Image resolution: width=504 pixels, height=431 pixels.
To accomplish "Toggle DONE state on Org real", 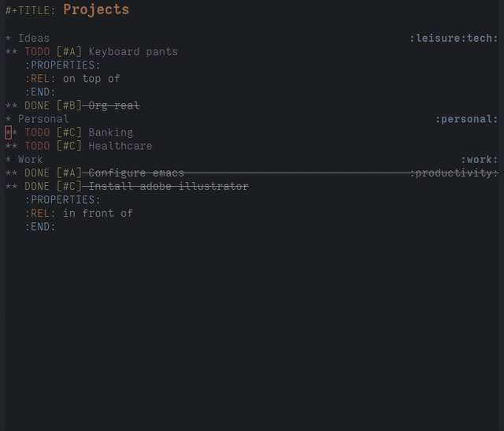I will (x=37, y=106).
